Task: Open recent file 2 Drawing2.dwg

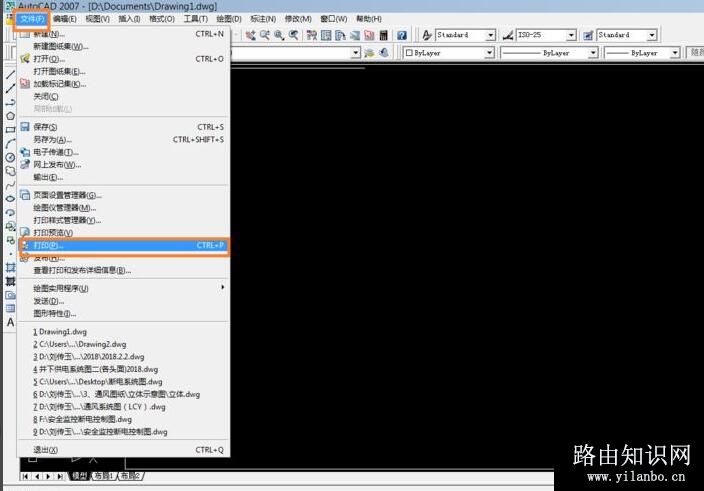Action: coord(124,344)
